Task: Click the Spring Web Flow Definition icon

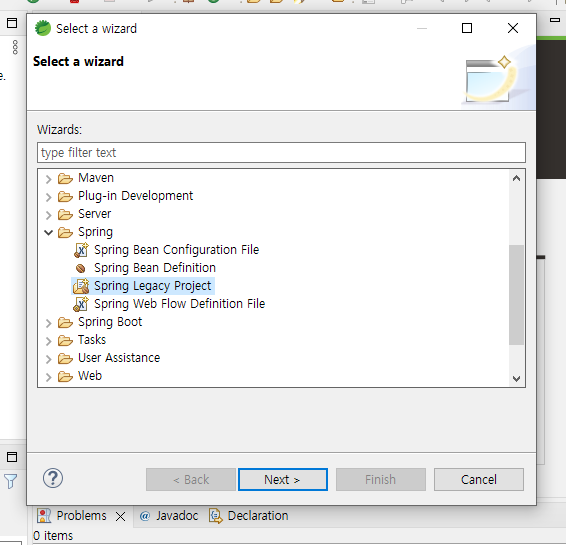Action: click(81, 304)
